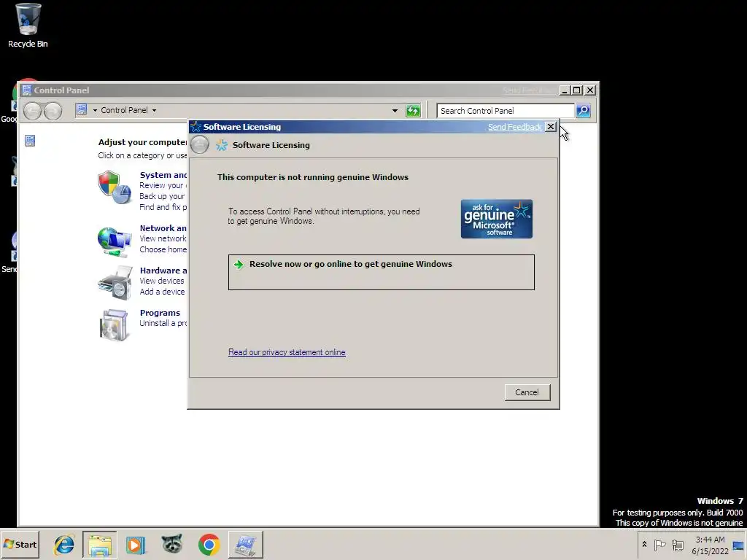The width and height of the screenshot is (747, 560).
Task: Click the Show desktop icon near clock
Action: click(738, 545)
